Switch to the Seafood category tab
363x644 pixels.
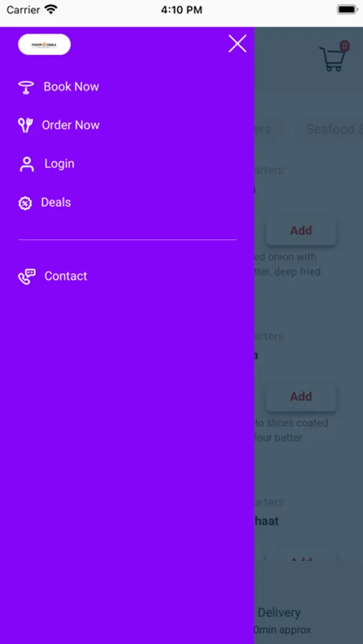(x=332, y=129)
